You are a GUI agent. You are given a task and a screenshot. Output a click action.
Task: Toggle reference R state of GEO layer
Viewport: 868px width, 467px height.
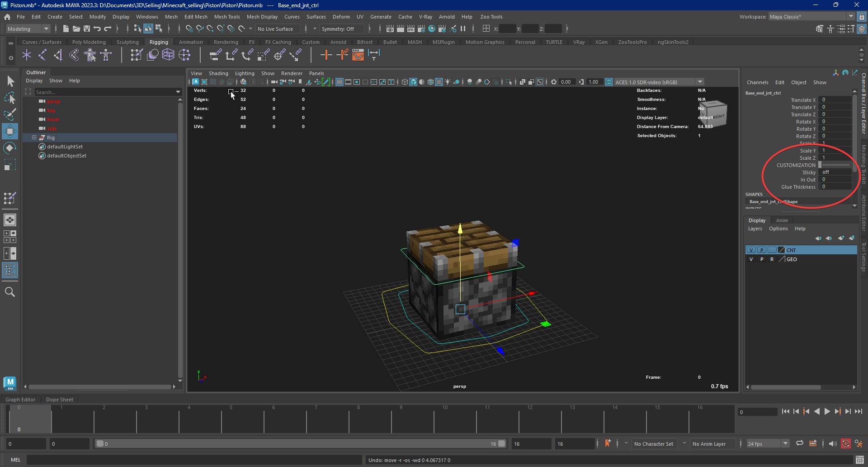(772, 259)
